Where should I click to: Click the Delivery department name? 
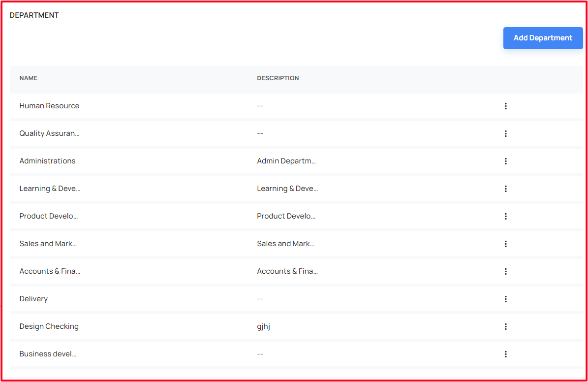tap(33, 299)
